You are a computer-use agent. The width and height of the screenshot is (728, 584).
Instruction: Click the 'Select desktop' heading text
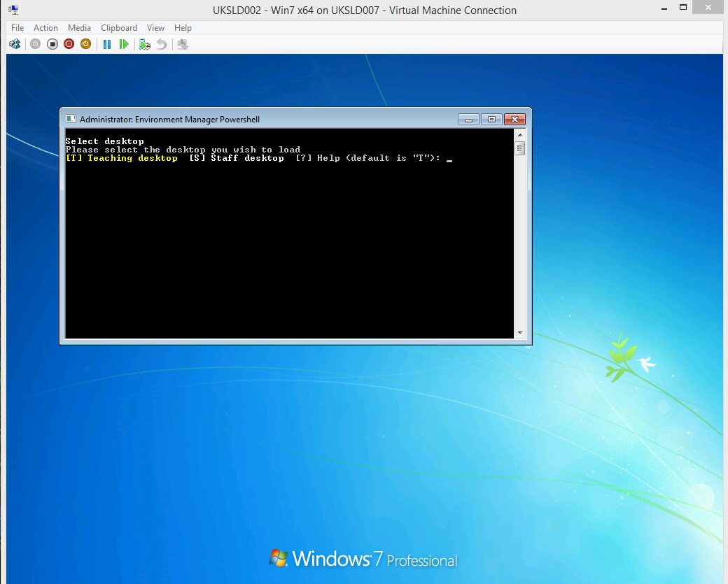[x=104, y=141]
